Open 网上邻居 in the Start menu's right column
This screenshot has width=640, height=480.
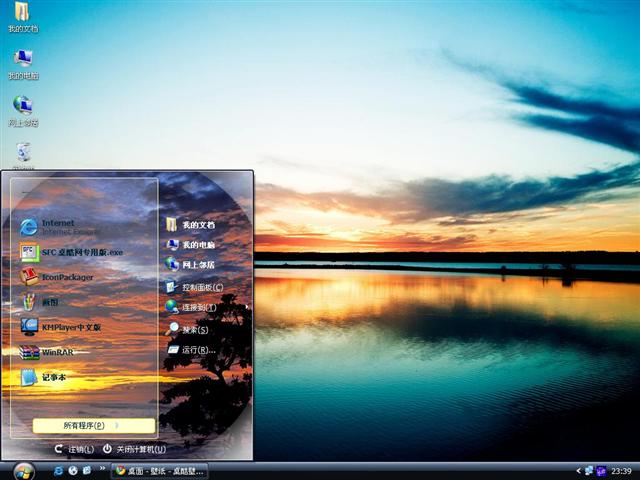[x=190, y=264]
